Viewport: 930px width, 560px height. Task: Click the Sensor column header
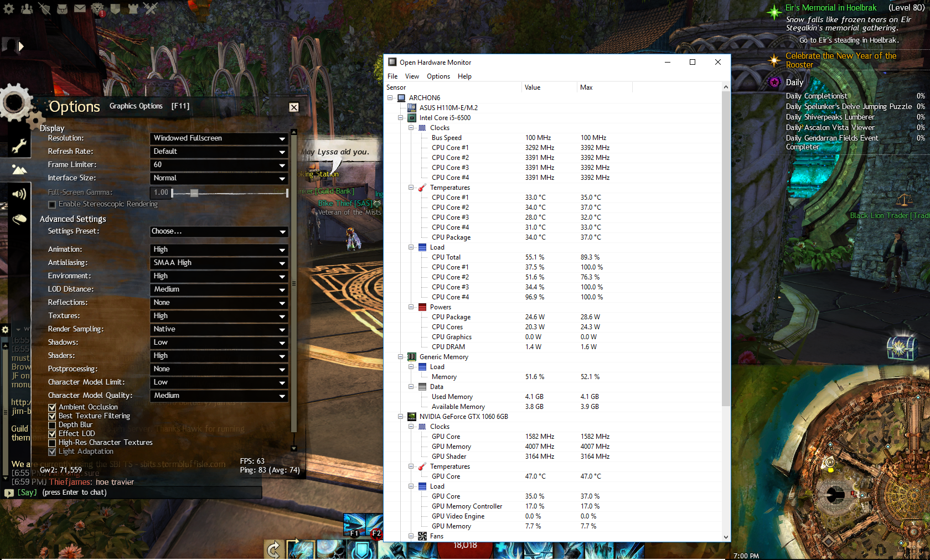pos(453,87)
